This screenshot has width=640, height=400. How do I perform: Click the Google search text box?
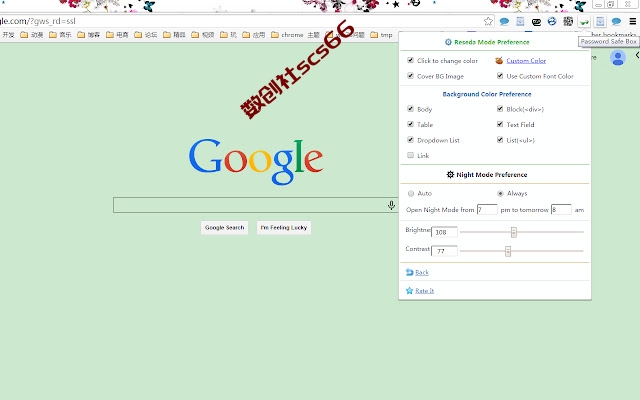[x=256, y=205]
